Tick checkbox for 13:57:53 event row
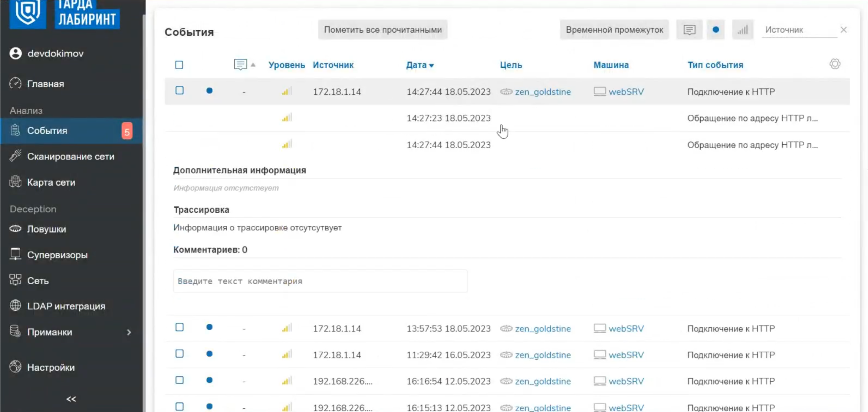Image resolution: width=868 pixels, height=412 pixels. pos(179,327)
